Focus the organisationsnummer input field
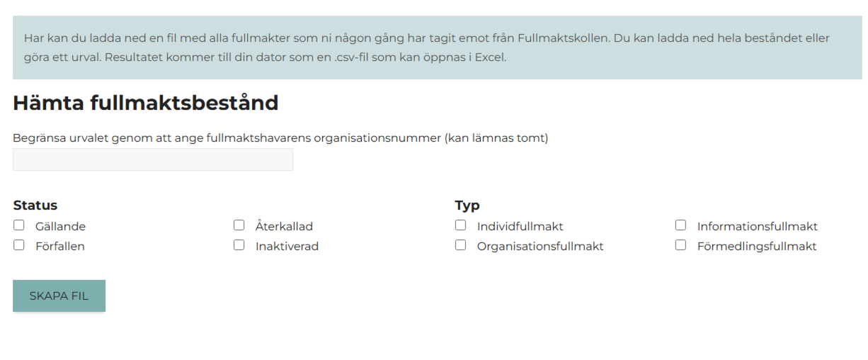Viewport: 868px width, 360px height. pyautogui.click(x=153, y=159)
